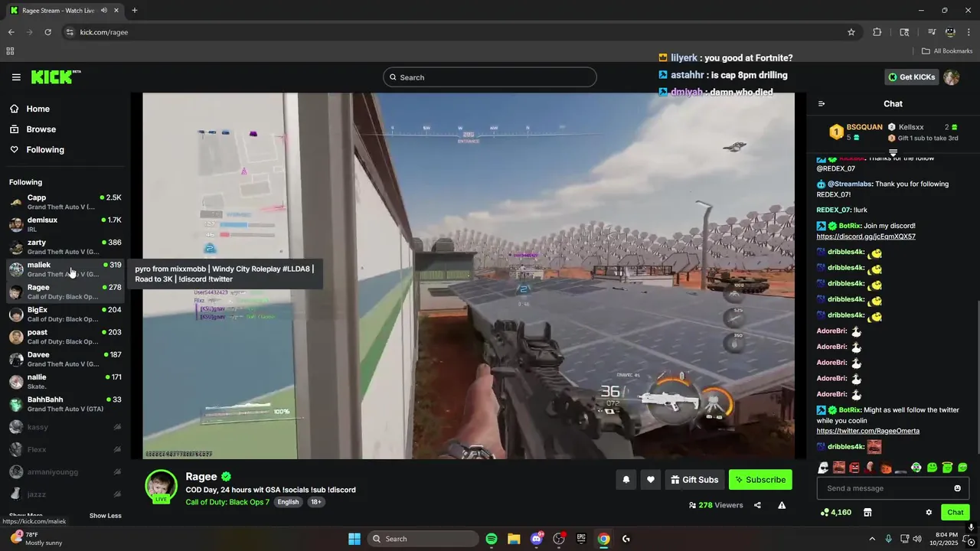
Task: Click the Gift Subs button
Action: (694, 480)
